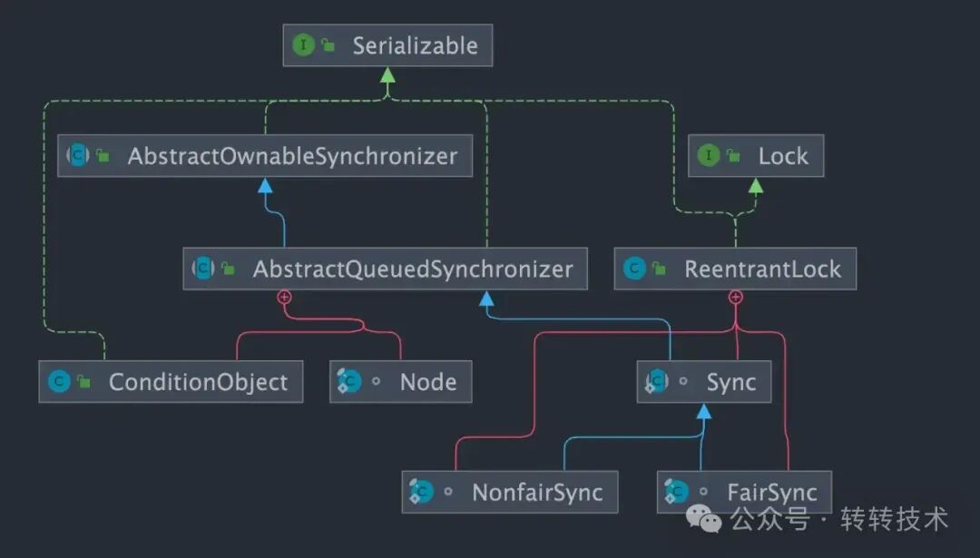Click the inner-class plus marker under AbstractQueuedSynchronizer
980x558 pixels.
tap(284, 297)
